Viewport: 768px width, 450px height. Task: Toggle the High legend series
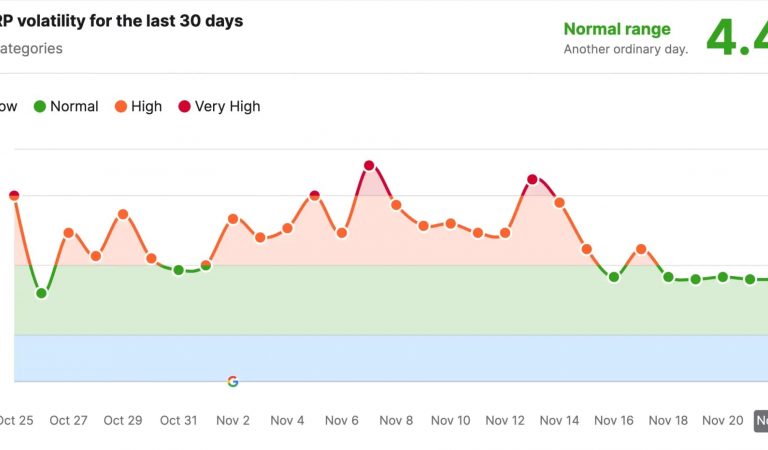146,106
